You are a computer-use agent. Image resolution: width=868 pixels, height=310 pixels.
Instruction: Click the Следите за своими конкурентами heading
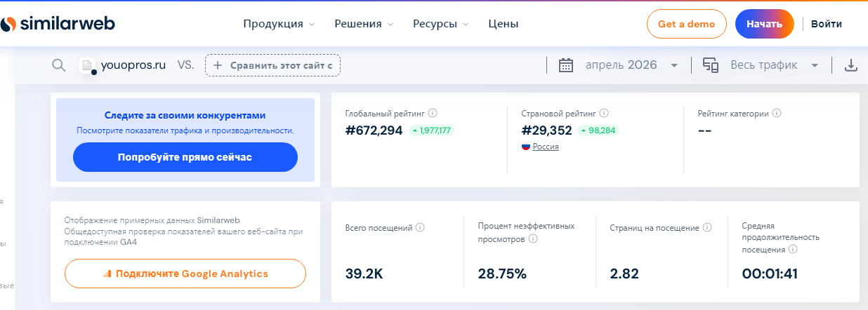click(185, 115)
